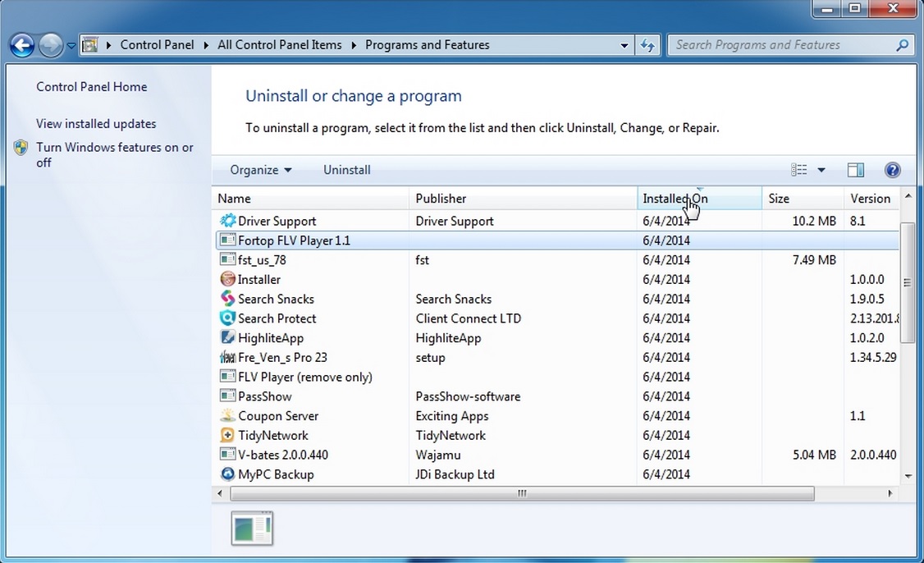
Task: Expand the Control Panel breadcrumb arrow
Action: tap(206, 45)
